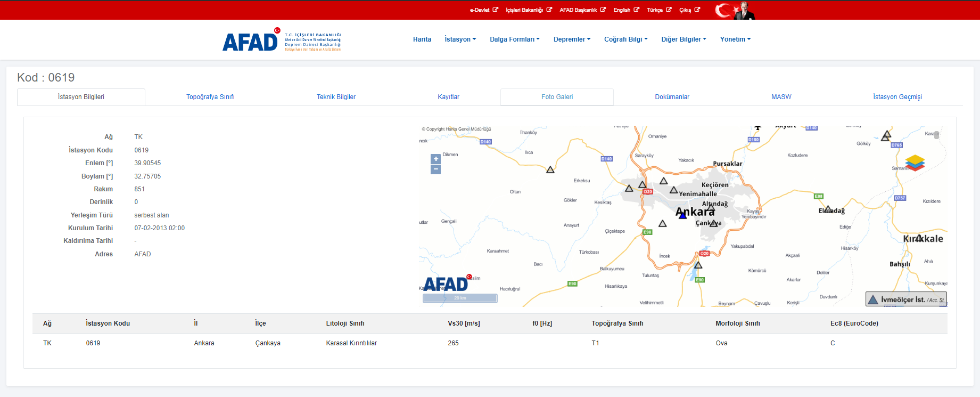Screen dimensions: 980x397
Task: Expand the Diğer Bilgiler dropdown
Action: (684, 39)
